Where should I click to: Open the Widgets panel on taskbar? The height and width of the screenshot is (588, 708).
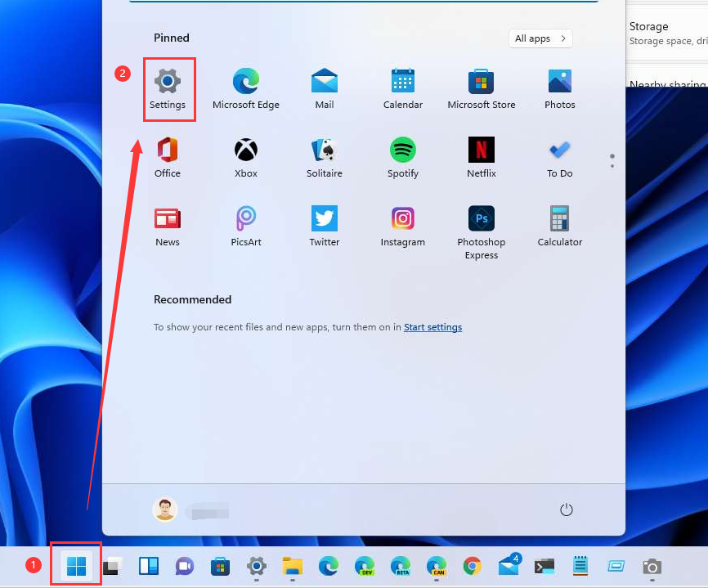[149, 565]
